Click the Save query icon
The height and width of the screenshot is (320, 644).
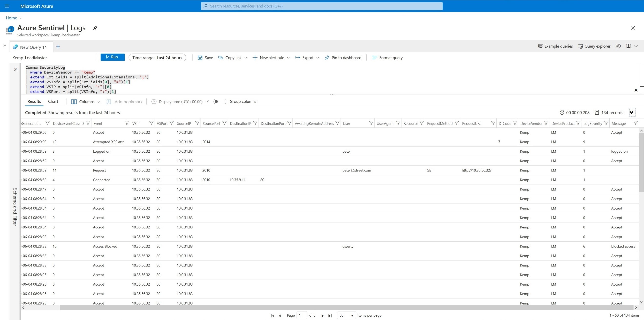pos(200,58)
